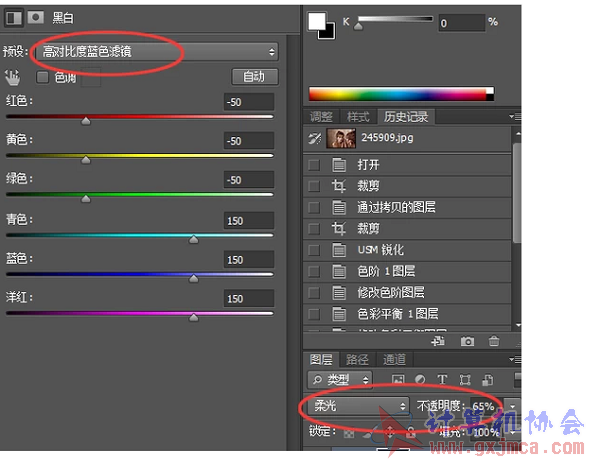Open the 类型 layer filter type dropdown
The height and width of the screenshot is (466, 600).
pos(340,380)
